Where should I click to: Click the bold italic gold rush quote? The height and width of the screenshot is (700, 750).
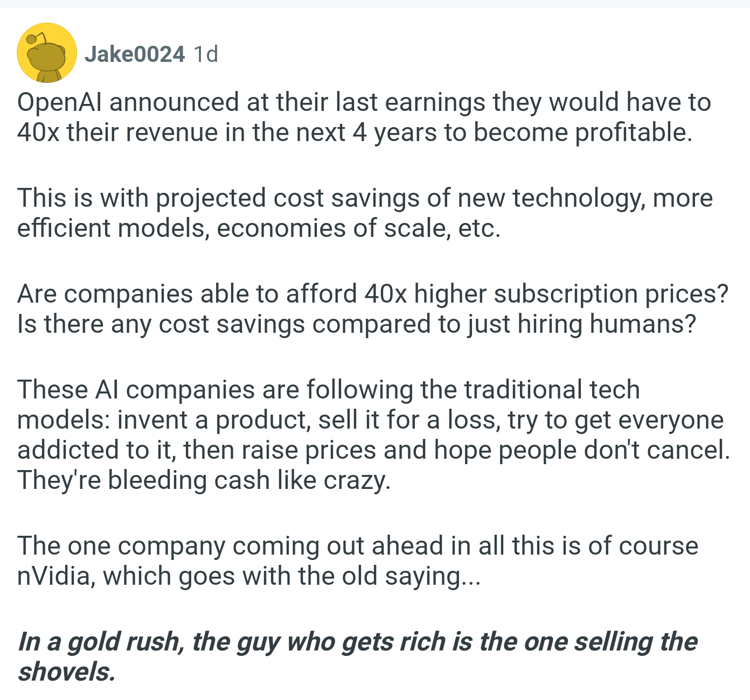point(357,656)
